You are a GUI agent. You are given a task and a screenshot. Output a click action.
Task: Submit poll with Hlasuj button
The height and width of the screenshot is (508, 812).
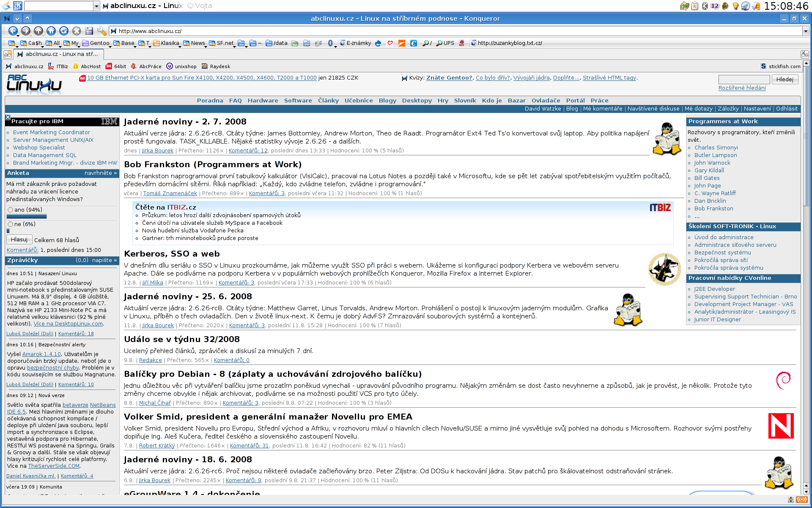coord(19,240)
